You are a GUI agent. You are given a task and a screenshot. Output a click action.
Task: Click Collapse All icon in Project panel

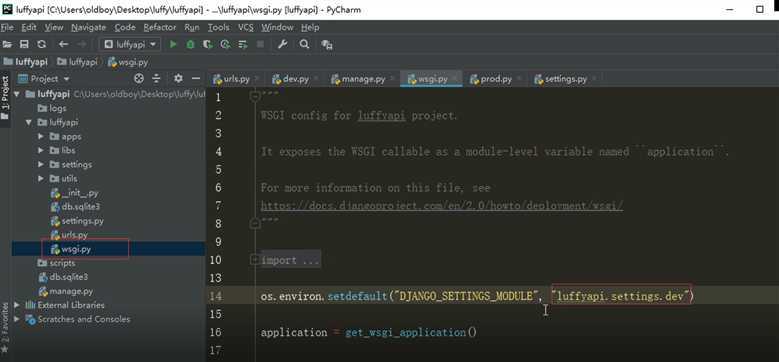156,78
